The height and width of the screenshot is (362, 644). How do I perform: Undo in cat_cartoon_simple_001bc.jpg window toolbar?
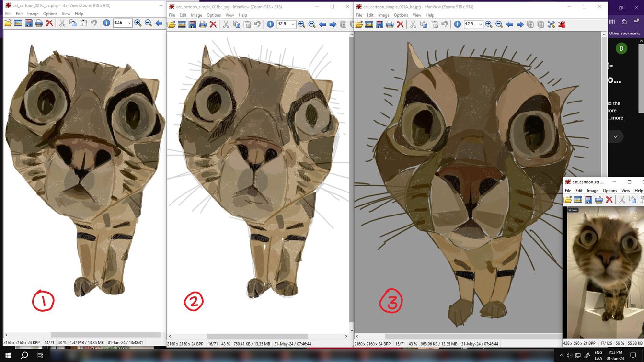click(x=257, y=24)
